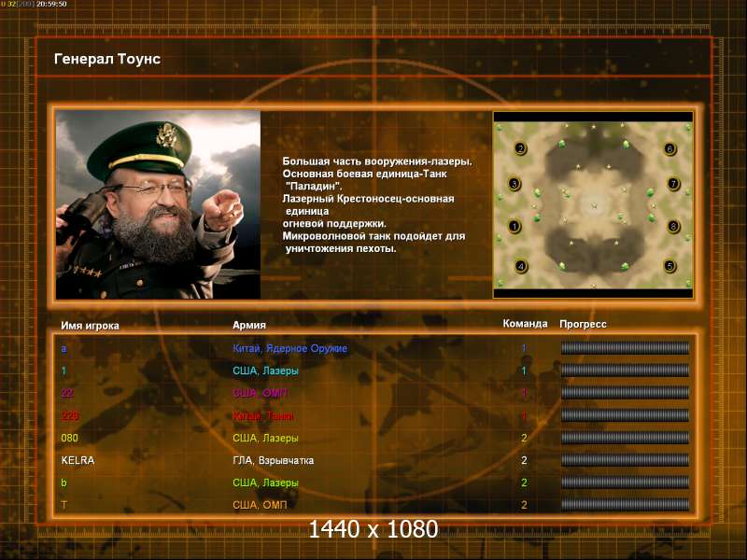Click 'США, ОМП' in player T's row
The image size is (747, 560).
(x=260, y=505)
